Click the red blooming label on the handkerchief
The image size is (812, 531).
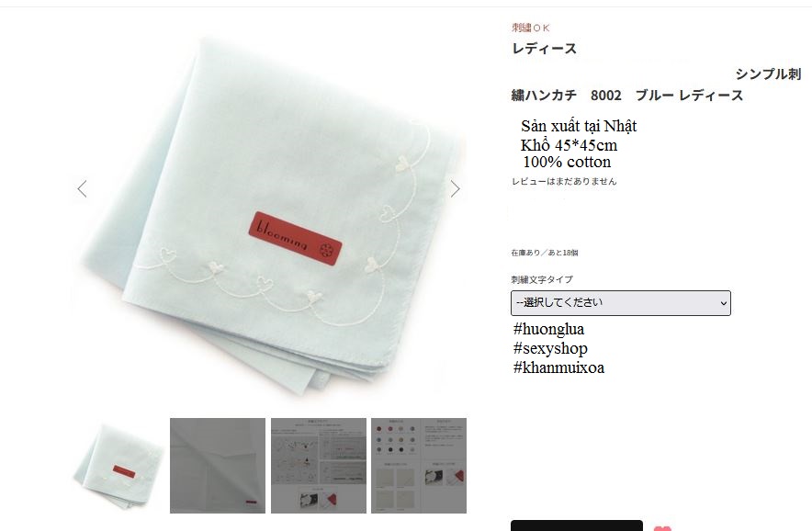(x=295, y=238)
